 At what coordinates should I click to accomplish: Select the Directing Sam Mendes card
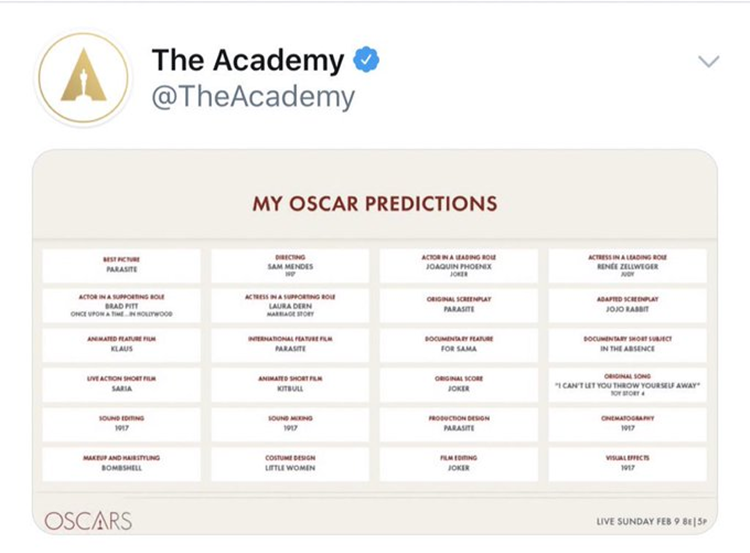[290, 265]
